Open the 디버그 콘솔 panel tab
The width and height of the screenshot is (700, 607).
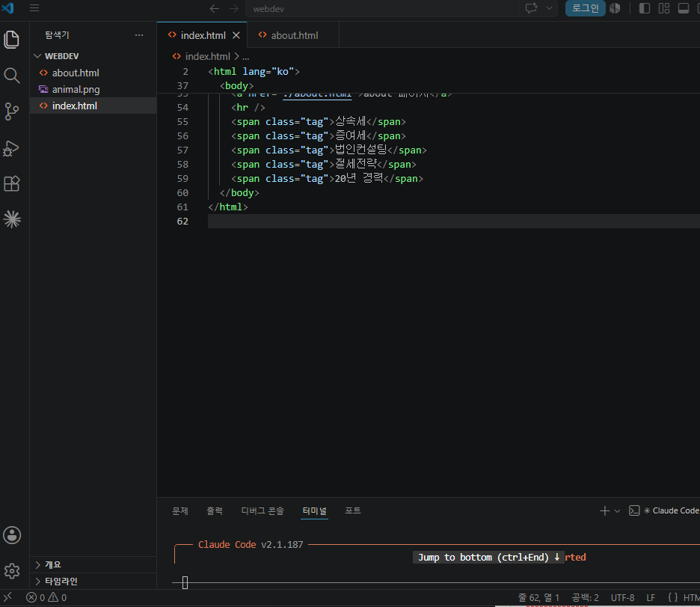pos(262,510)
